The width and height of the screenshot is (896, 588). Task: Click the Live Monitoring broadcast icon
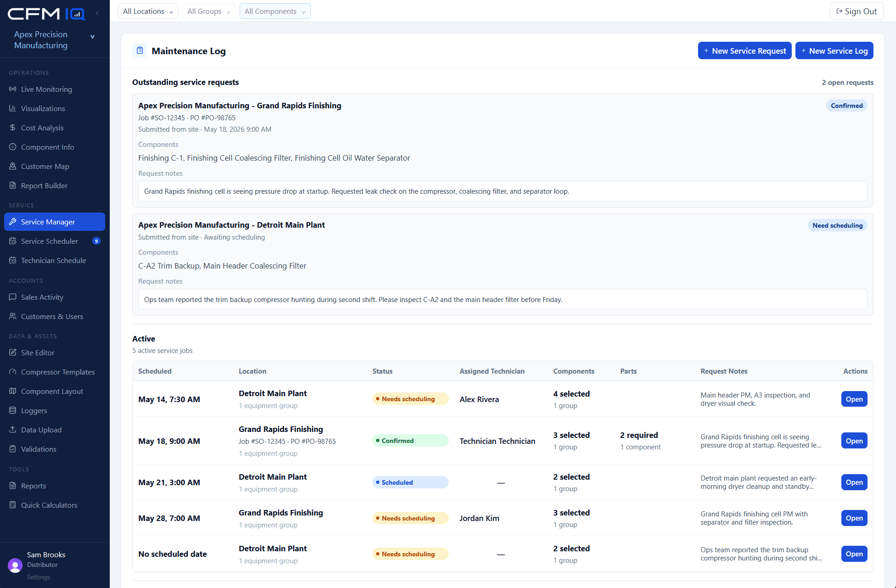pyautogui.click(x=13, y=89)
